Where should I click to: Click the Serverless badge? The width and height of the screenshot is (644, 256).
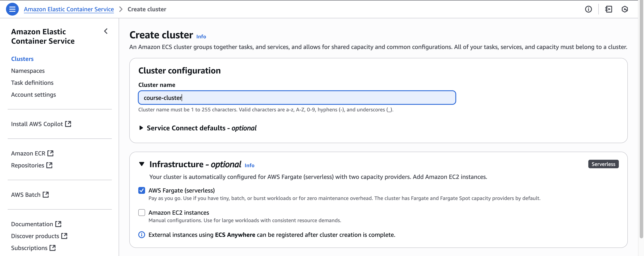click(x=603, y=164)
